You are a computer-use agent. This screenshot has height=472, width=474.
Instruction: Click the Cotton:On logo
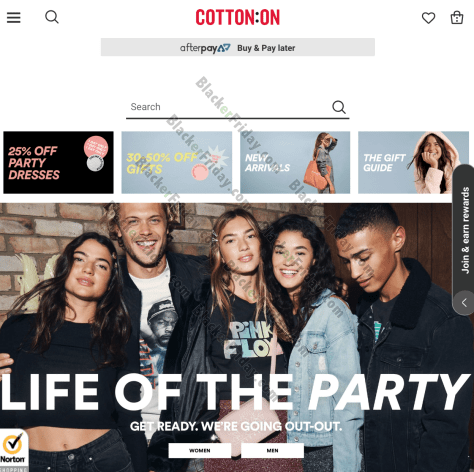pos(237,17)
